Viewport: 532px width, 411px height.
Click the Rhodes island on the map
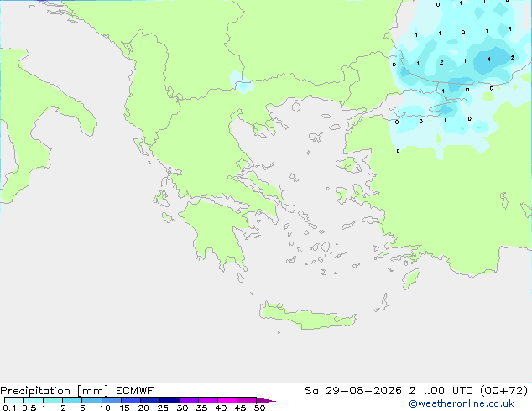coord(411,278)
